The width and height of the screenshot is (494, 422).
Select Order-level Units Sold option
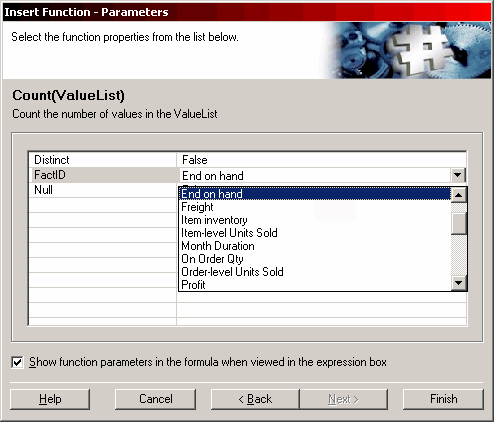[315, 272]
